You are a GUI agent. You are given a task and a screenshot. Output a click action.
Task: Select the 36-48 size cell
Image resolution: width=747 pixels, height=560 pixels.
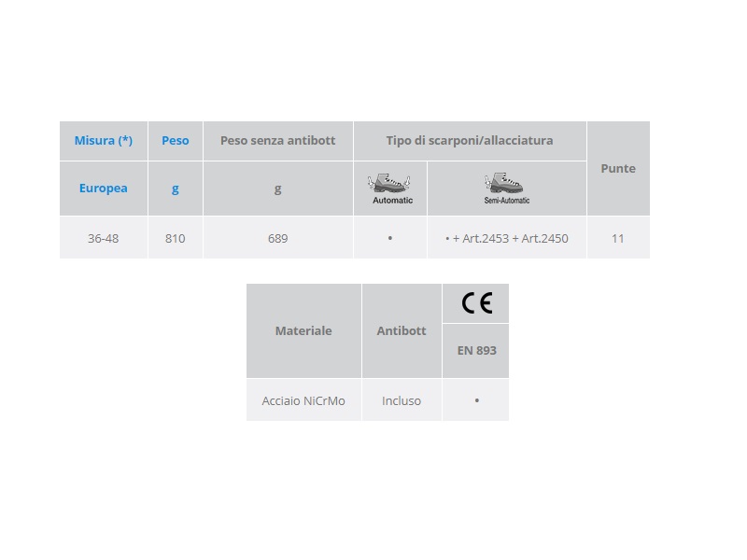pyautogui.click(x=104, y=238)
